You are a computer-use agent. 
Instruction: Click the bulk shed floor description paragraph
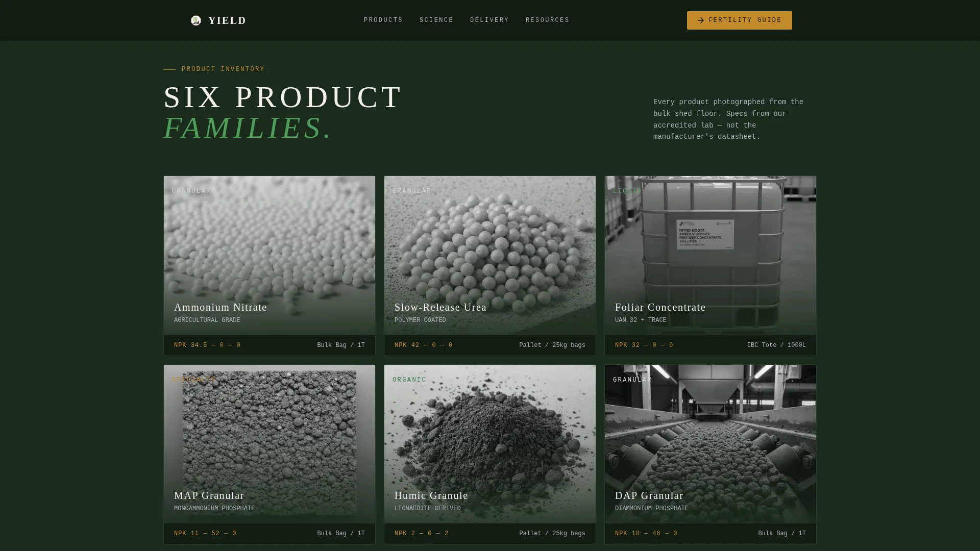point(728,119)
